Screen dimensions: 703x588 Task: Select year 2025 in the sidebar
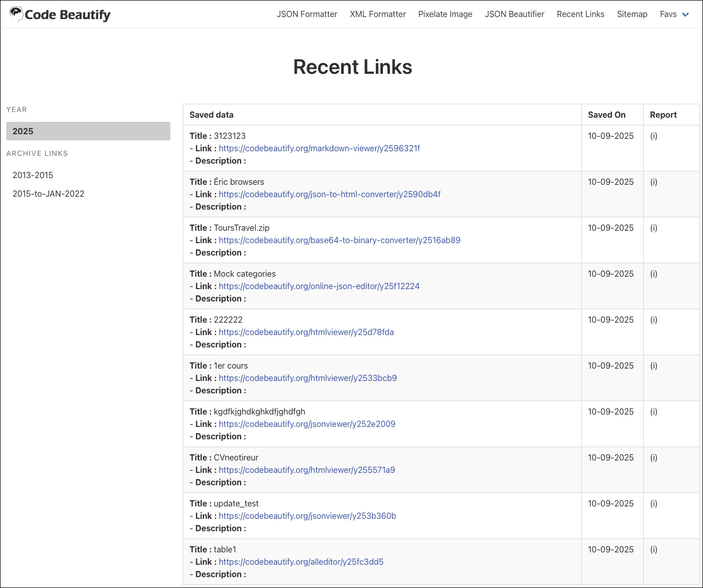pyautogui.click(x=88, y=131)
